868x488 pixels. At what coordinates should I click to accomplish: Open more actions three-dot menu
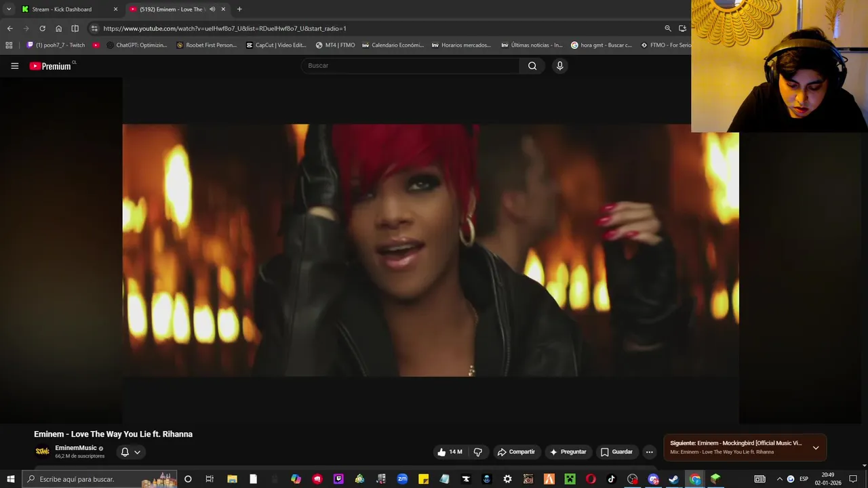(649, 452)
